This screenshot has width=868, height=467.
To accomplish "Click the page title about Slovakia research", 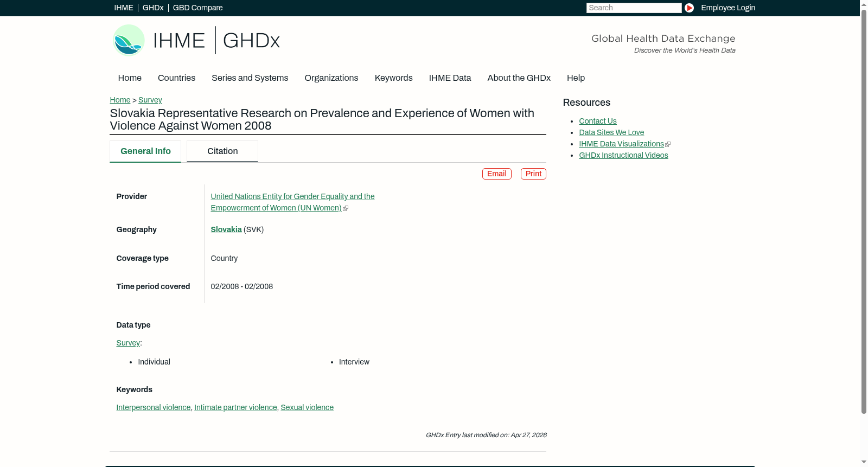I will [x=322, y=119].
